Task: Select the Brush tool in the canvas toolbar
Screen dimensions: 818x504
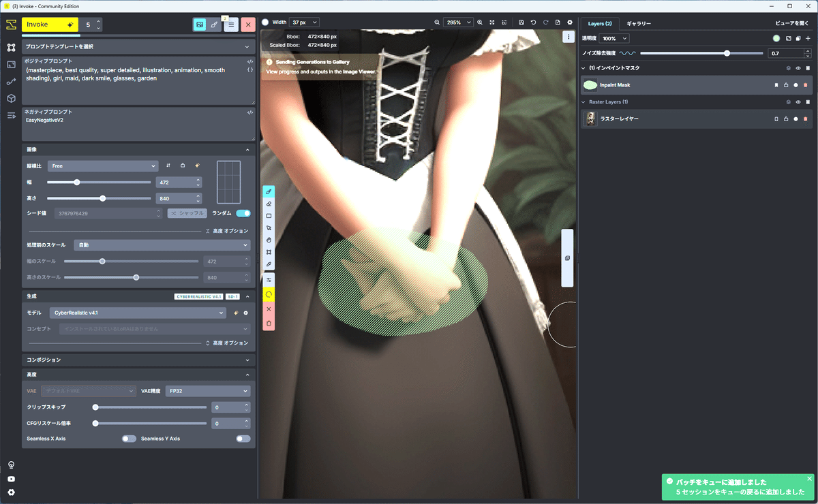Action: 269,191
